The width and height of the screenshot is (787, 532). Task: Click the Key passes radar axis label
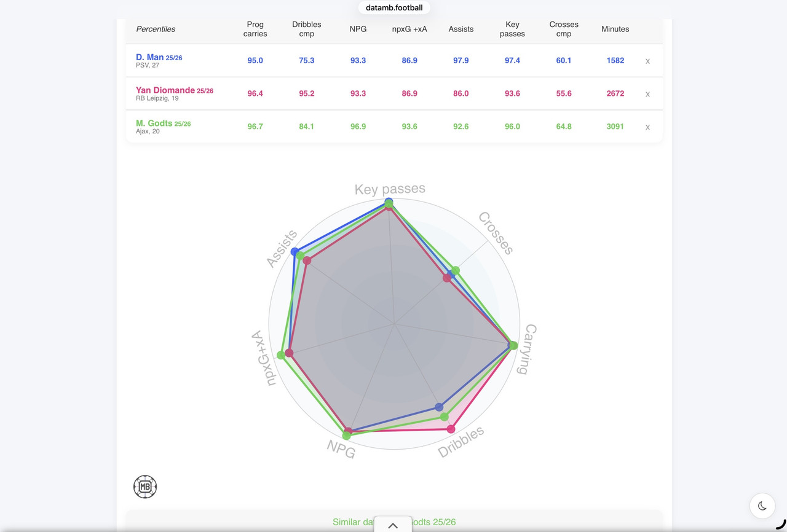[390, 189]
